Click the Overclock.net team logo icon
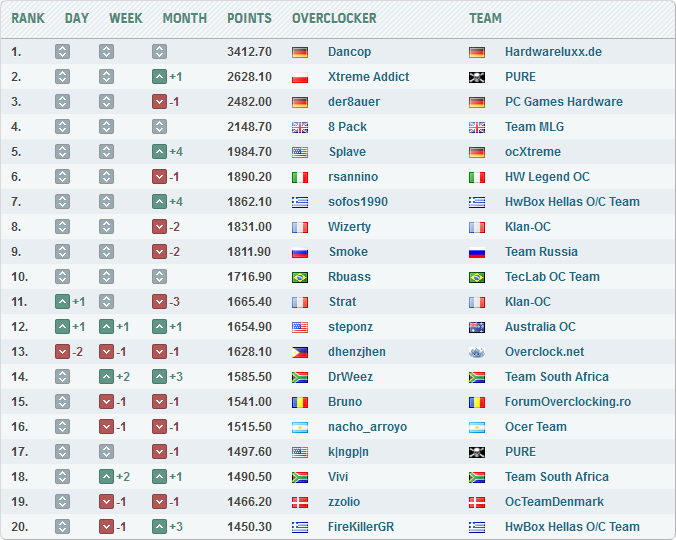Screen dimensions: 676x540 [477, 353]
